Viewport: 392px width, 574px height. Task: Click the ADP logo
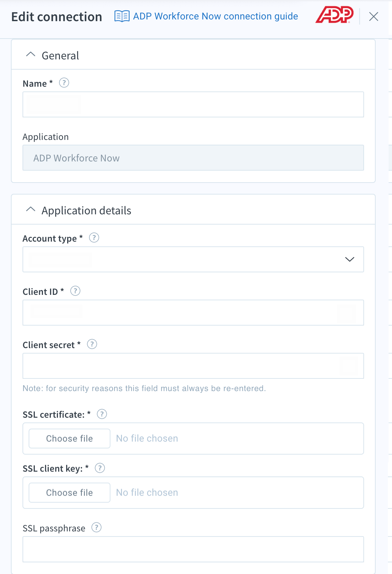tap(334, 15)
